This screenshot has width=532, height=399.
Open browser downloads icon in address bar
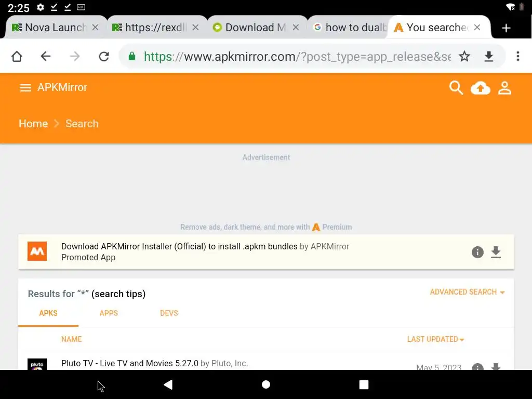click(x=488, y=56)
